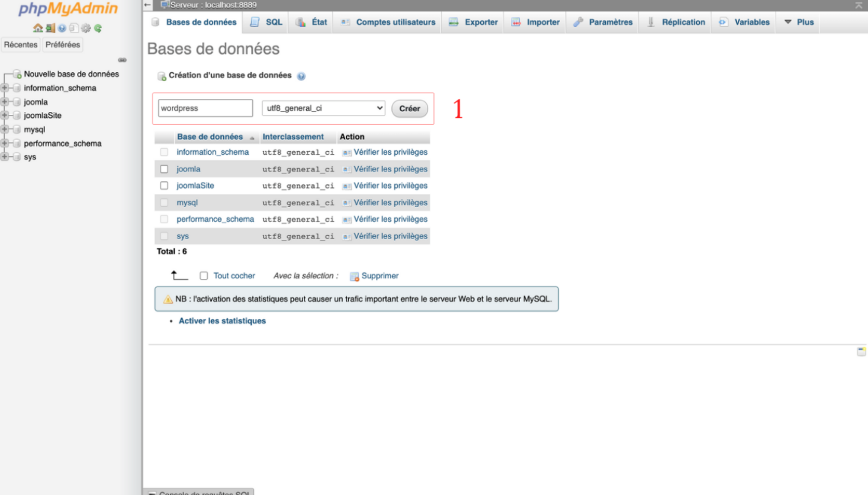
Task: Click the Home house icon
Action: click(x=38, y=28)
